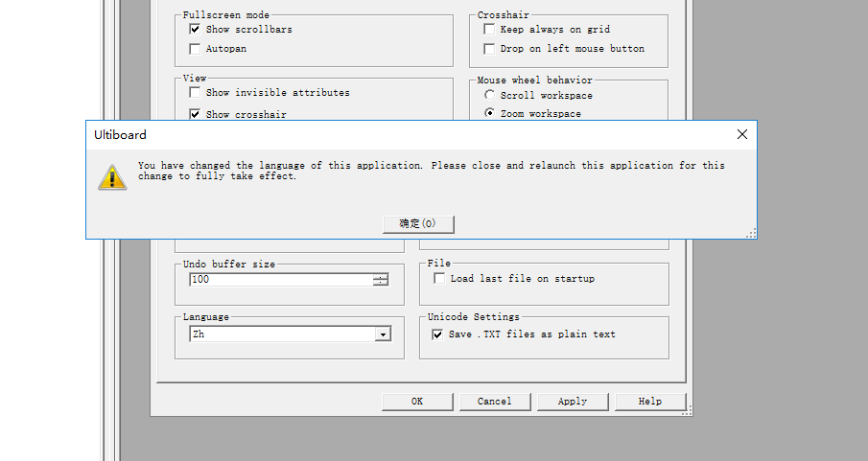Enable Drop on left mouse button
This screenshot has height=461, width=868.
tap(489, 49)
